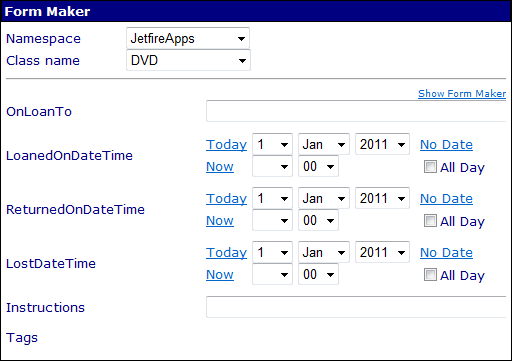Screen dimensions: 514x362
Task: Click the LoanedOnDateTime field label
Action: point(69,156)
